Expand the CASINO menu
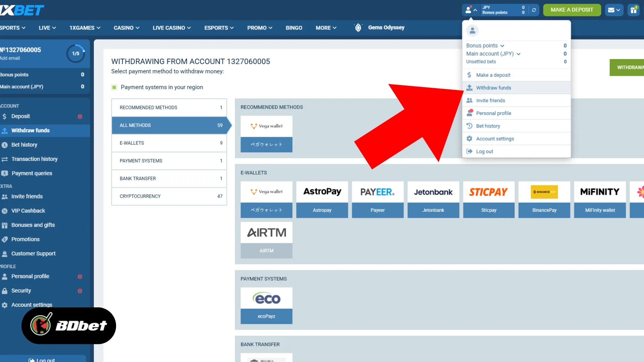This screenshot has height=362, width=644. pyautogui.click(x=126, y=28)
